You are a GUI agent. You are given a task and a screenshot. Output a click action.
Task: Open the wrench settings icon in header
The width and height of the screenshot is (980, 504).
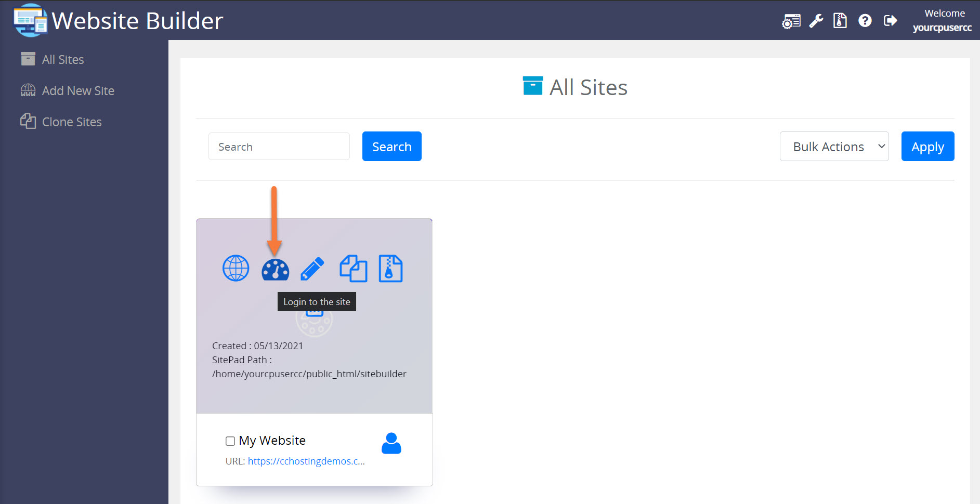click(816, 21)
